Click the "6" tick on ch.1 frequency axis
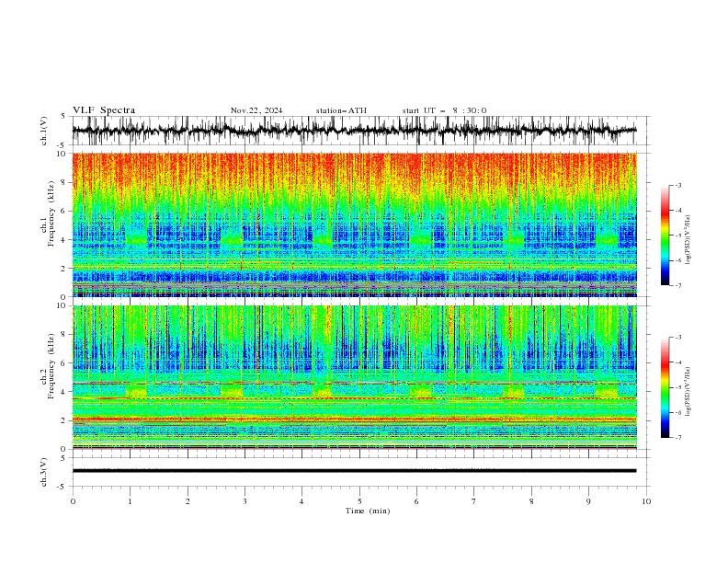This screenshot has width=728, height=563. 65,211
